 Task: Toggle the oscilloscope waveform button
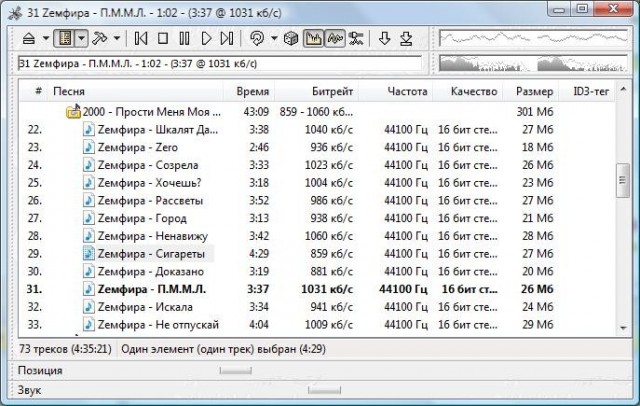335,38
